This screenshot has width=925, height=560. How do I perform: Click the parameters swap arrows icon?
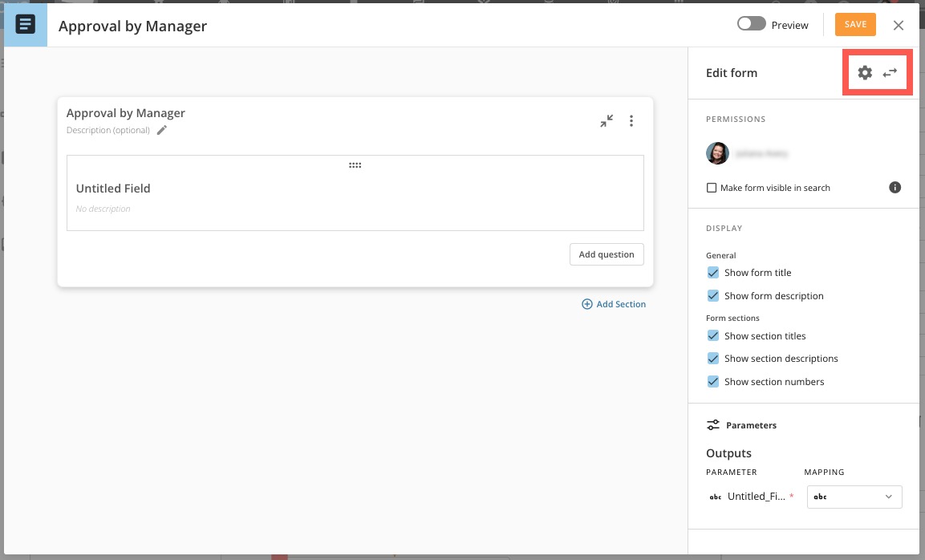[x=890, y=73]
